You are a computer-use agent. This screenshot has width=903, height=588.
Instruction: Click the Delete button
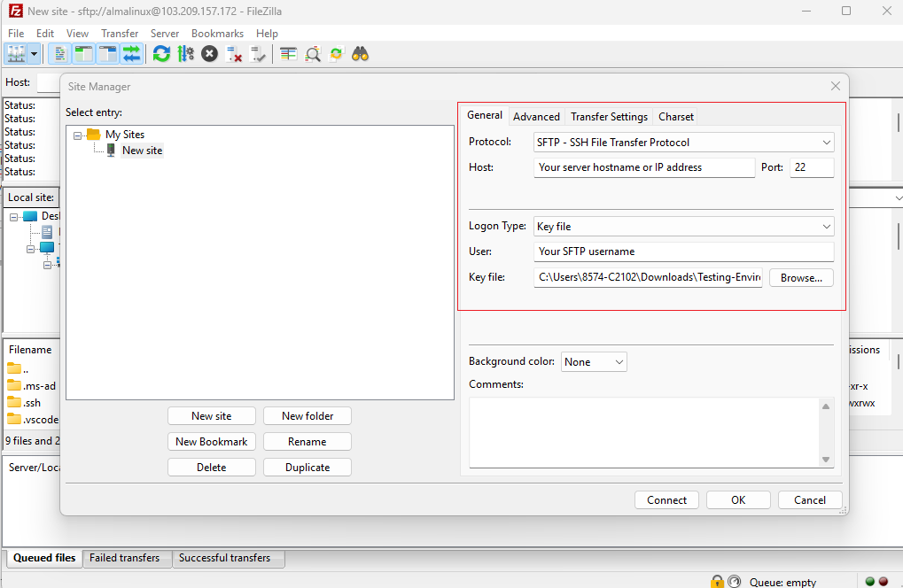tap(212, 468)
